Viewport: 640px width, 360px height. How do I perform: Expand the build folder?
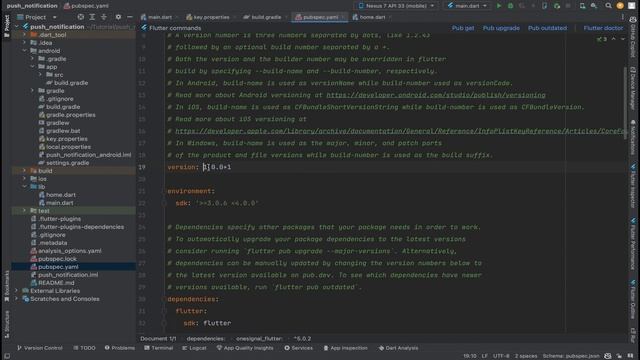coord(24,171)
